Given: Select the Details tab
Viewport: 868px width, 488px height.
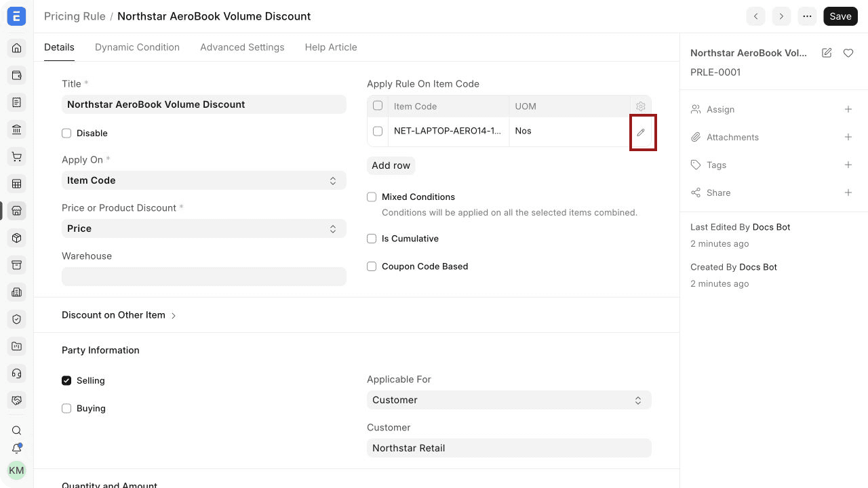Looking at the screenshot, I should point(59,47).
